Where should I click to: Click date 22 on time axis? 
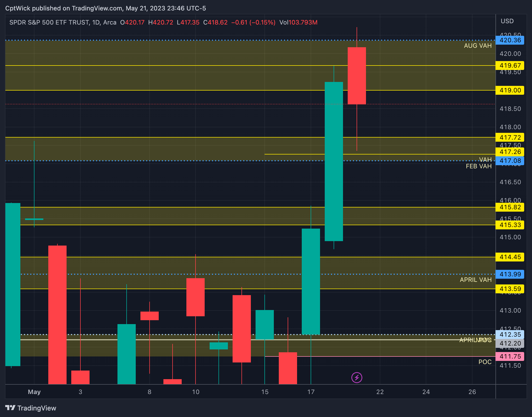[380, 392]
